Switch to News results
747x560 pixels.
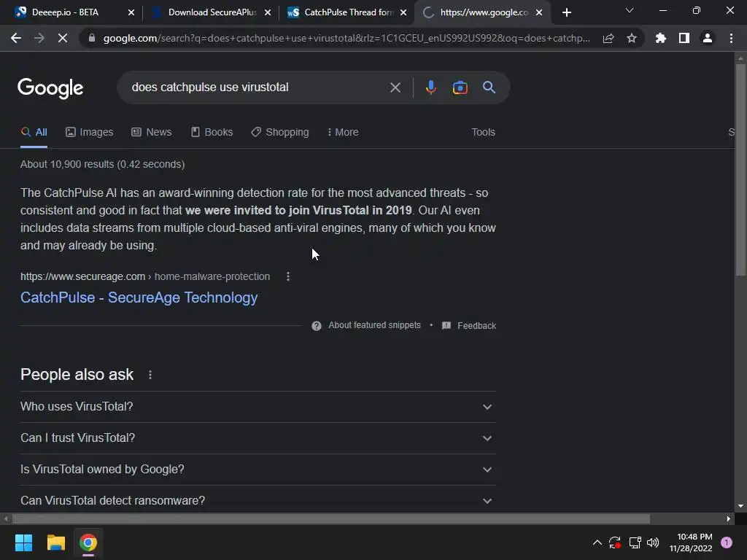click(x=152, y=133)
